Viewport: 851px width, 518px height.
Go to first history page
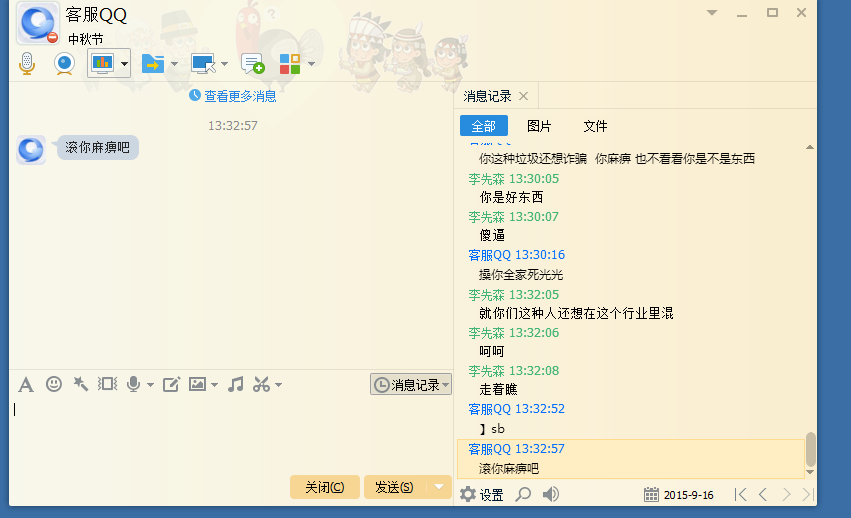point(740,494)
